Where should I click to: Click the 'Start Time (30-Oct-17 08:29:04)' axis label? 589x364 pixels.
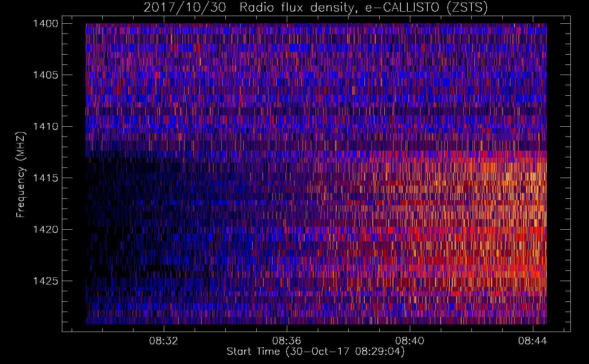[316, 352]
